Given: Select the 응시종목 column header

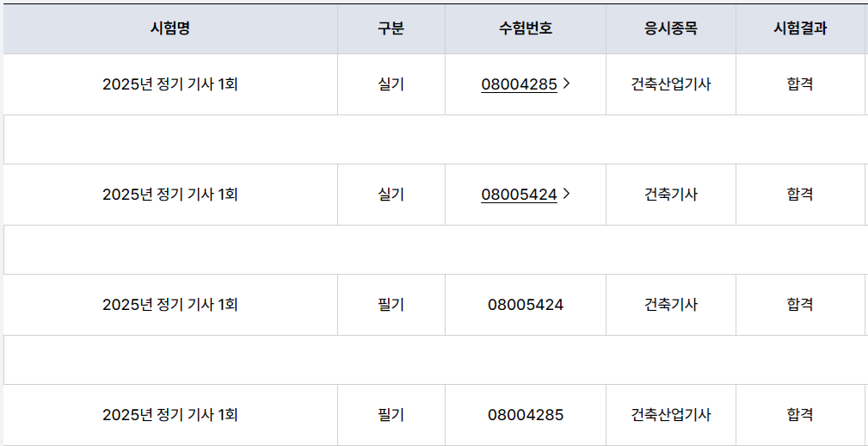Looking at the screenshot, I should [x=671, y=28].
